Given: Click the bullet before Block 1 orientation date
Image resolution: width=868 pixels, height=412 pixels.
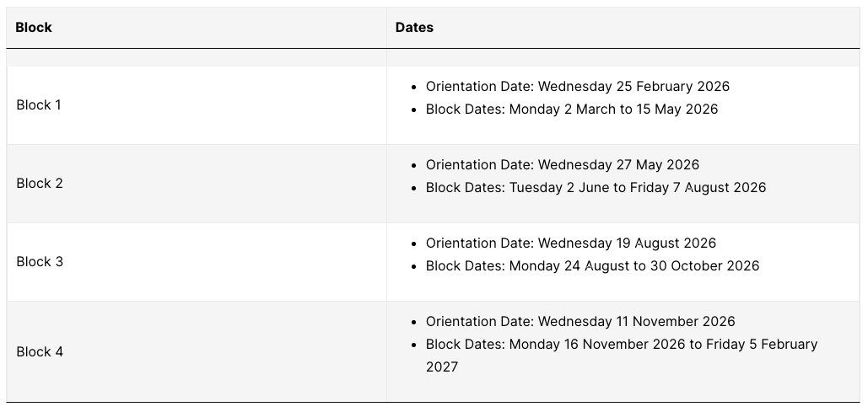Looking at the screenshot, I should [x=414, y=87].
